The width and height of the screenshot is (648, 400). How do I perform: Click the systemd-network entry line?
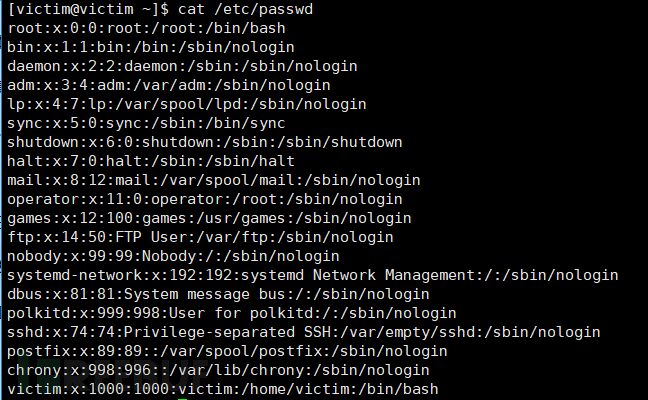coord(313,275)
